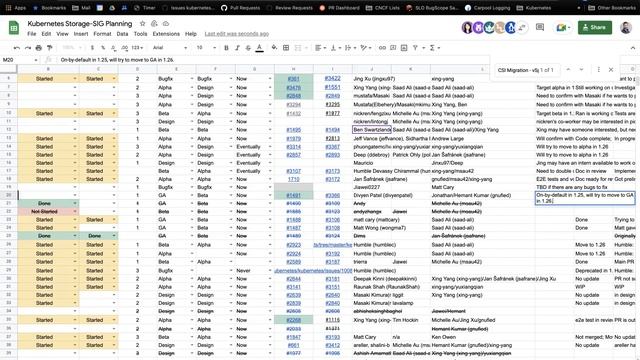Toggle italic formatting

coord(237,48)
